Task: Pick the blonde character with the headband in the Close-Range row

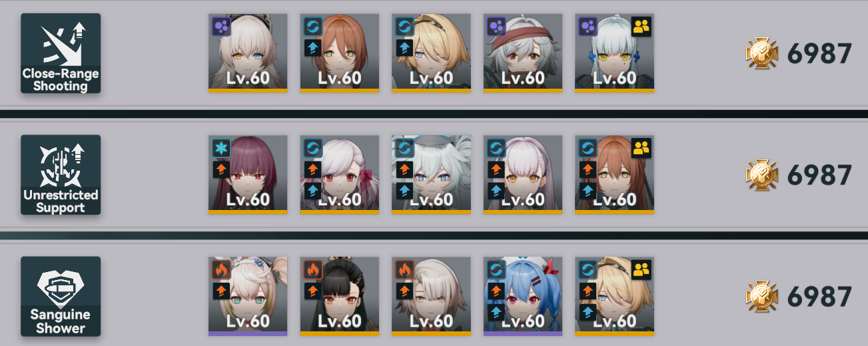Action: pos(431,53)
